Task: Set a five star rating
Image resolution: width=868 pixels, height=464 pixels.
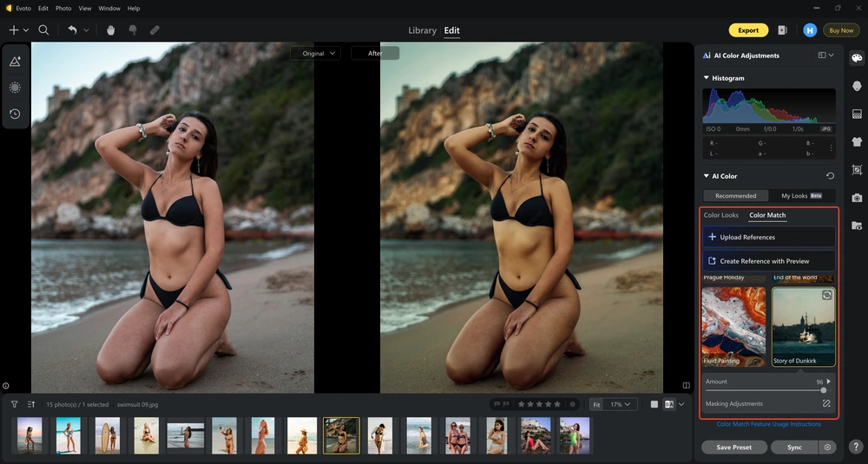Action: pos(557,404)
